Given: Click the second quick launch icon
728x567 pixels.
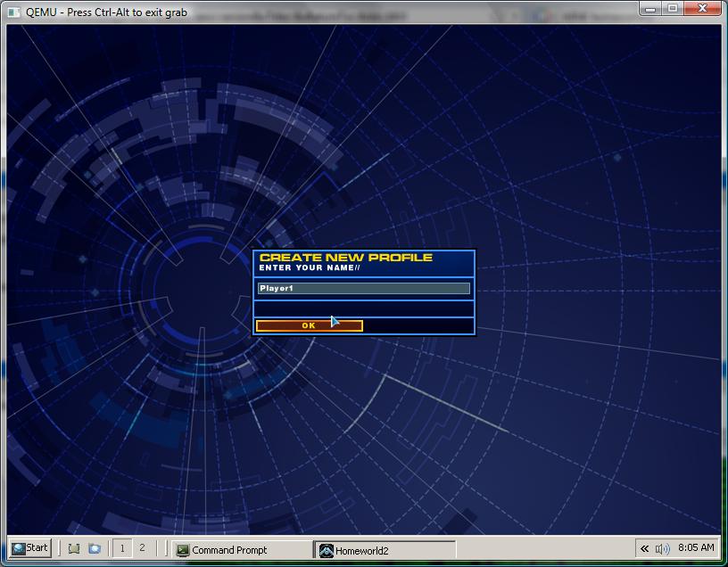Looking at the screenshot, I should [x=95, y=548].
